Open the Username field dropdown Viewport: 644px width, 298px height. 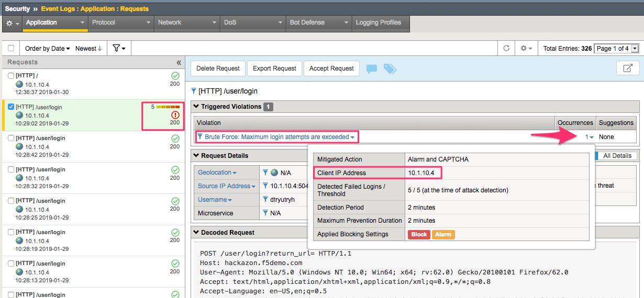point(215,200)
